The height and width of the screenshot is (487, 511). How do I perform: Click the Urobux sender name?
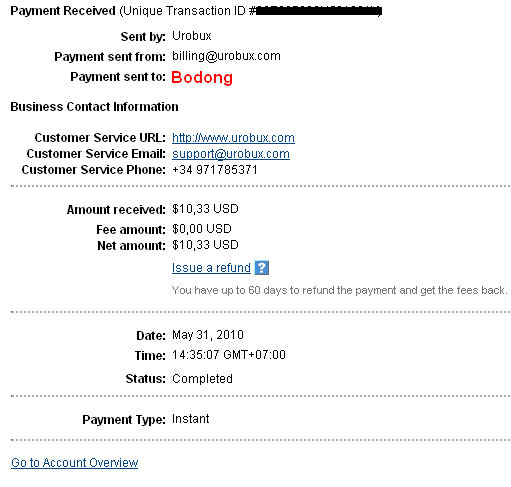pyautogui.click(x=192, y=36)
